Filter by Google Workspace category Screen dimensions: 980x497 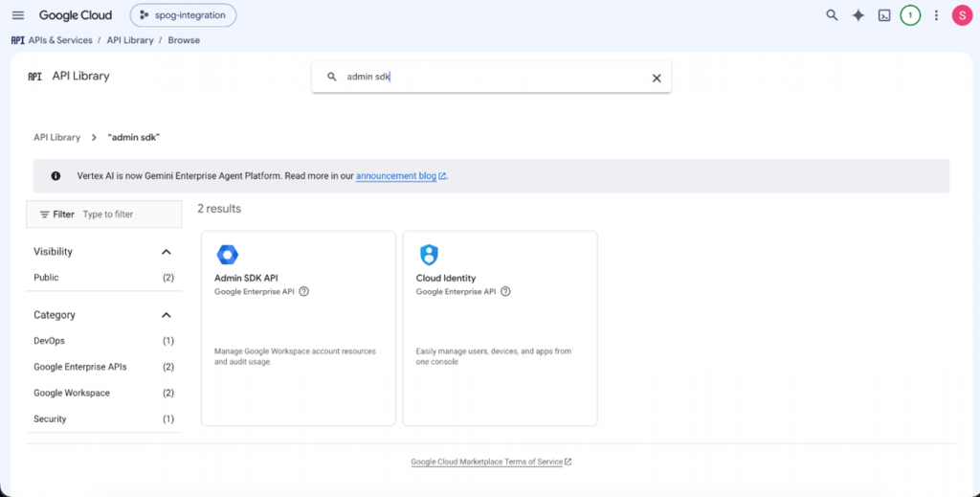[103, 394]
